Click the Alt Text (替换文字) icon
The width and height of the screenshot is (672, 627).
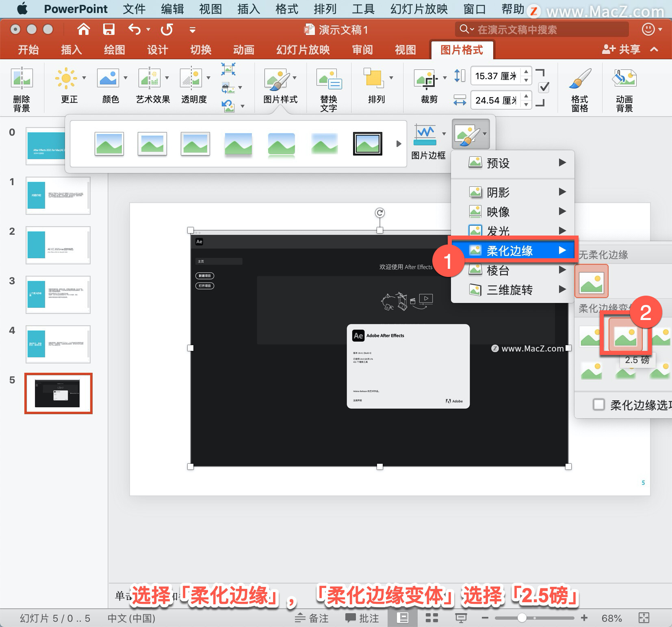pyautogui.click(x=329, y=79)
